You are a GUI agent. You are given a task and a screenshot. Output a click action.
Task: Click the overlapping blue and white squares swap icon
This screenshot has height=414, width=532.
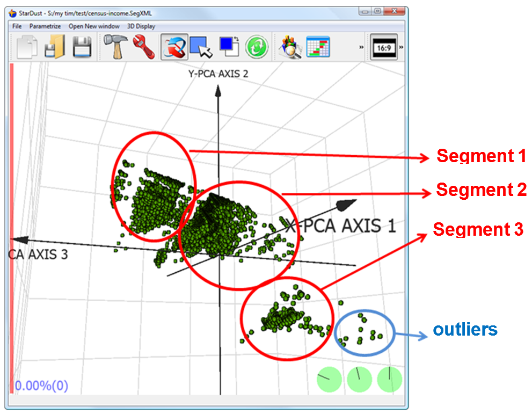coord(229,46)
